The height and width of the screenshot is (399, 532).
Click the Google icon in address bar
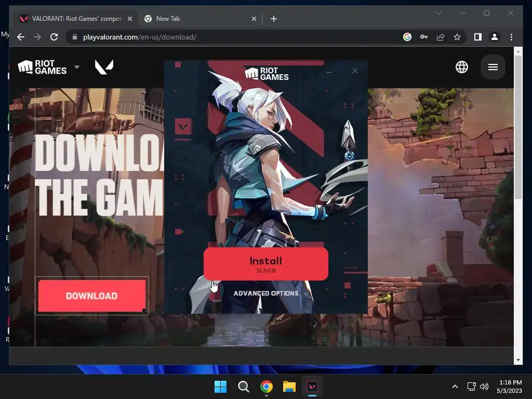click(407, 37)
